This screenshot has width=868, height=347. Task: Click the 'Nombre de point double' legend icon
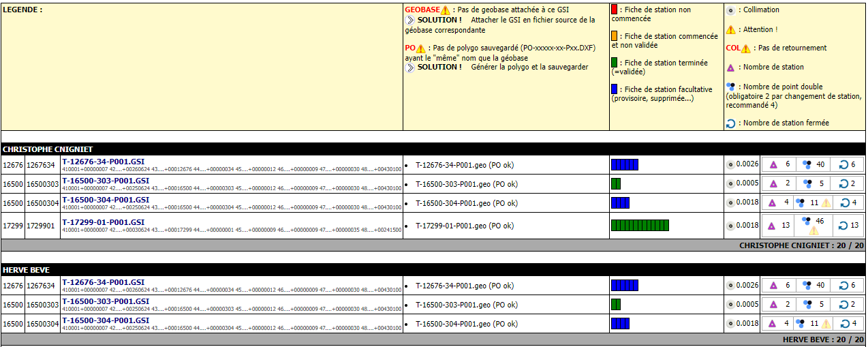tap(730, 87)
